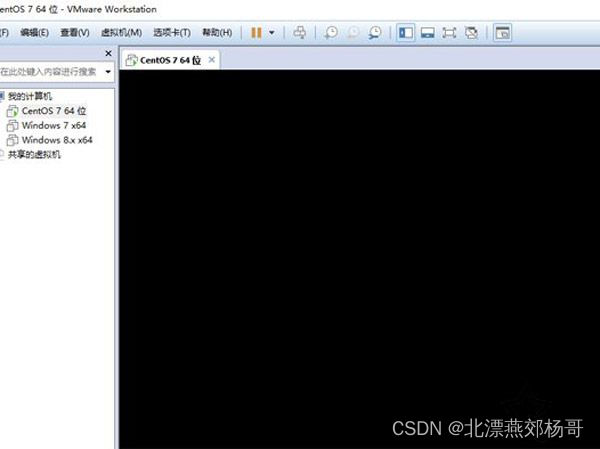Select Windows 7 x64 in the library
Viewport: 600px width, 449px height.
[x=54, y=125]
